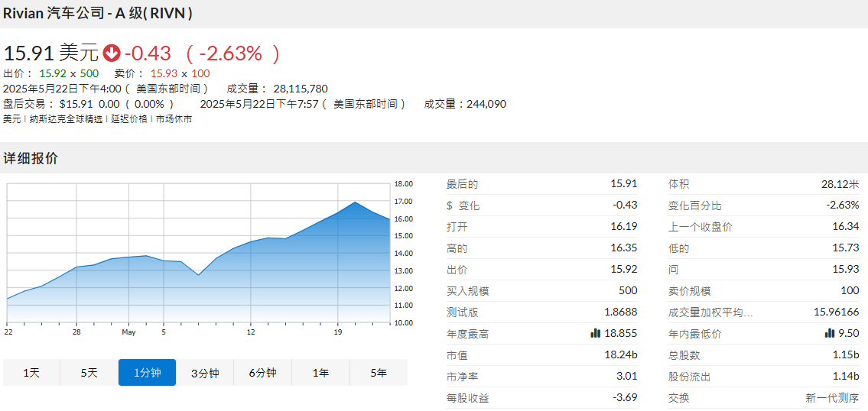The image size is (868, 411).
Task: Click the 买入规模 value 500
Action: 629,291
